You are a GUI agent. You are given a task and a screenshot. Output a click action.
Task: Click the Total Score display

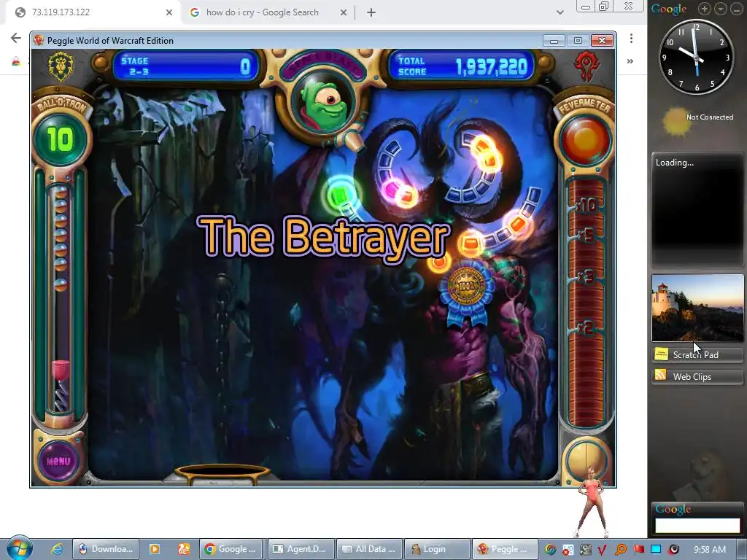(x=462, y=66)
